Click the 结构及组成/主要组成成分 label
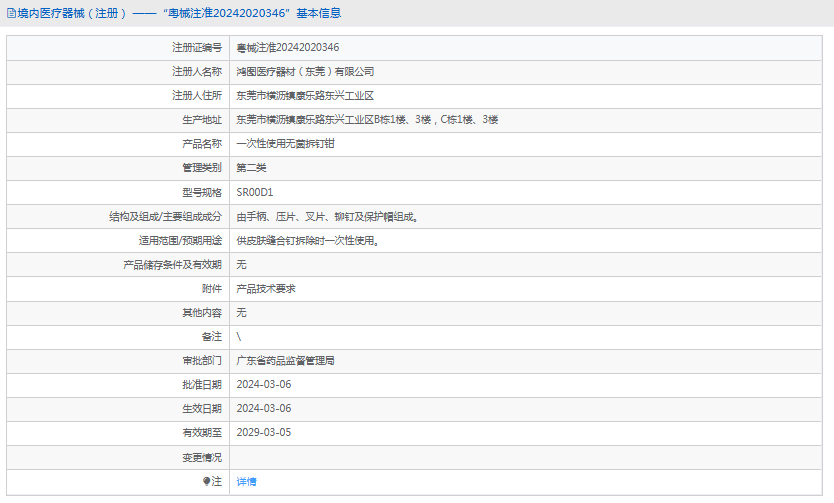The height and width of the screenshot is (503, 834). click(x=165, y=217)
